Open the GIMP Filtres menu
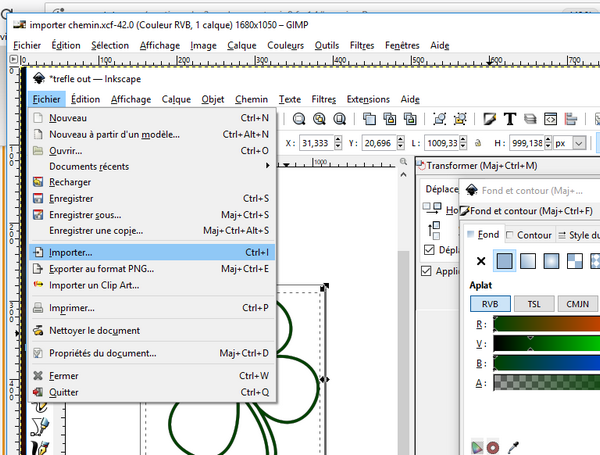Viewport: 600px width, 455px height. pos(362,46)
